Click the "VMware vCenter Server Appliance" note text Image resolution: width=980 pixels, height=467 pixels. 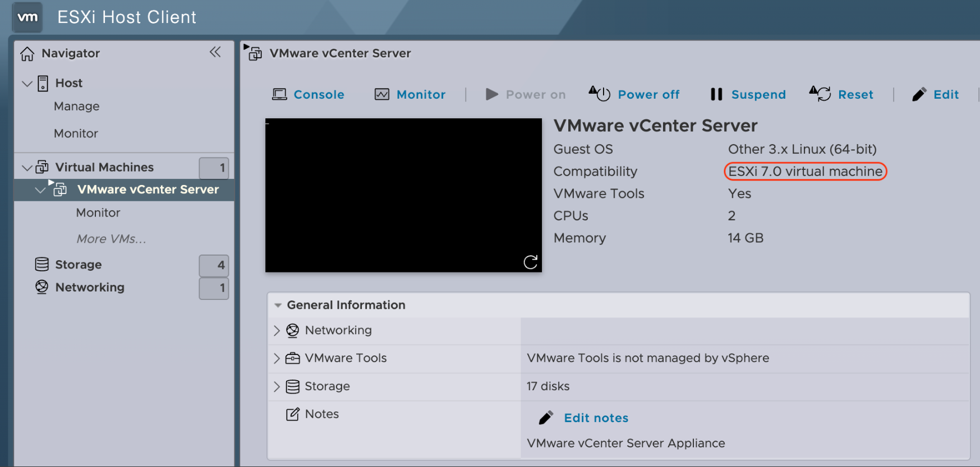626,443
